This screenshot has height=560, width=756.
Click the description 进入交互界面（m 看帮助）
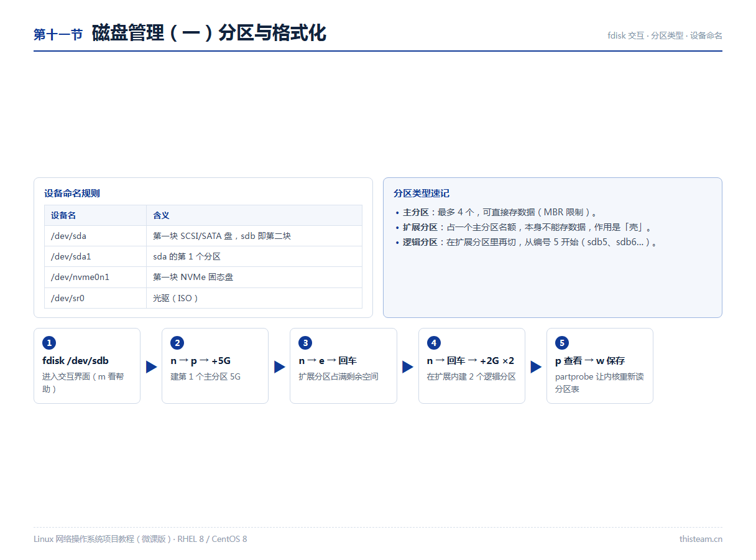pos(83,383)
